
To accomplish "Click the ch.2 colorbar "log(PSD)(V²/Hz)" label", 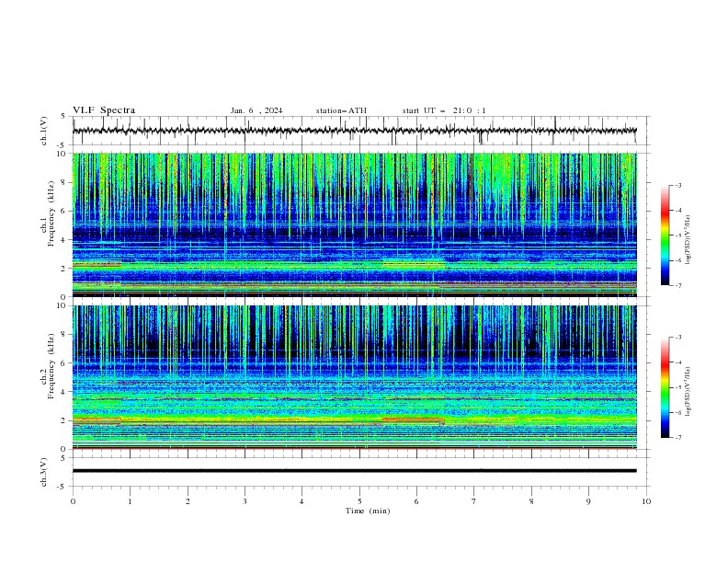I will click(x=688, y=392).
